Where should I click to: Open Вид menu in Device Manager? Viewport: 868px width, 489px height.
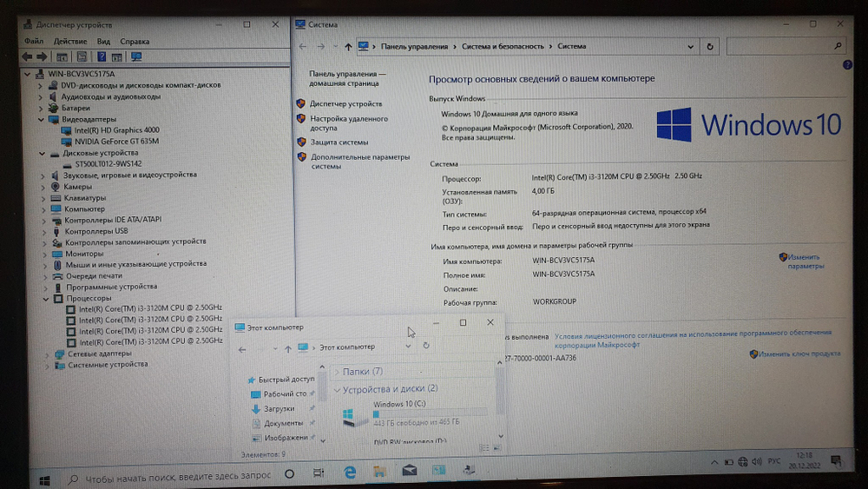[103, 41]
